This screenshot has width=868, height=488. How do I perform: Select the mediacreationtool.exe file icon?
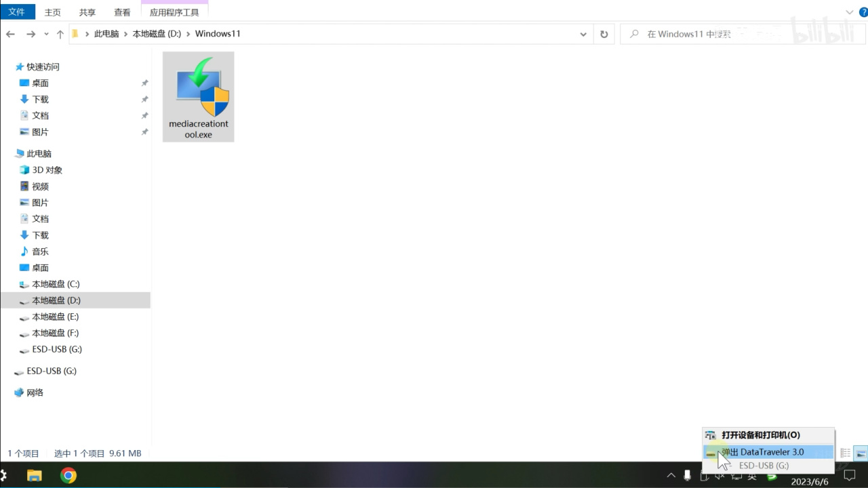tap(199, 97)
